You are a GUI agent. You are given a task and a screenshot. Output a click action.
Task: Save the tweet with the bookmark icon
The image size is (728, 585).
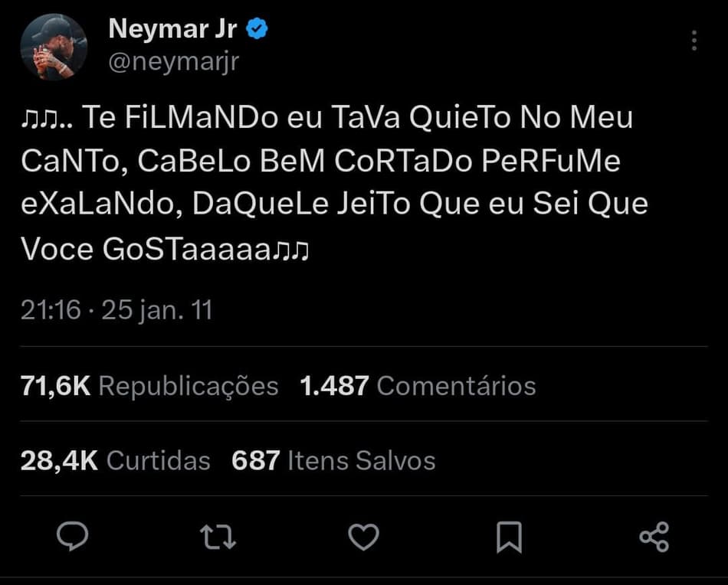(x=509, y=536)
